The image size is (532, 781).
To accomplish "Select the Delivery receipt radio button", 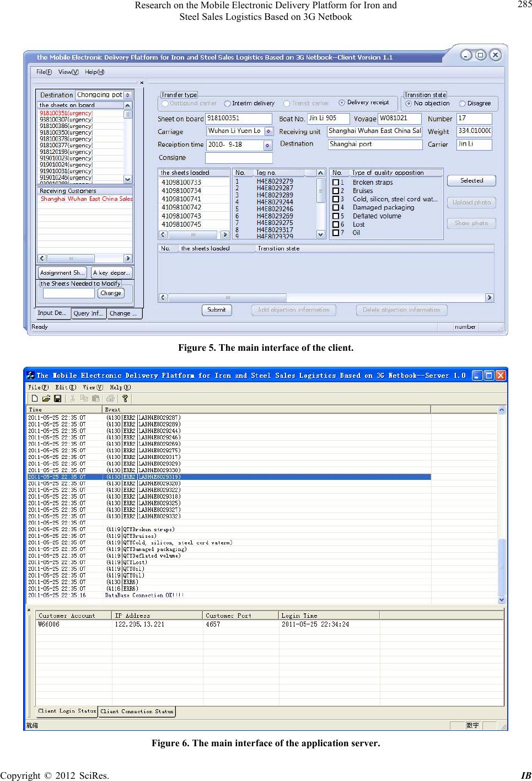I will click(x=342, y=103).
